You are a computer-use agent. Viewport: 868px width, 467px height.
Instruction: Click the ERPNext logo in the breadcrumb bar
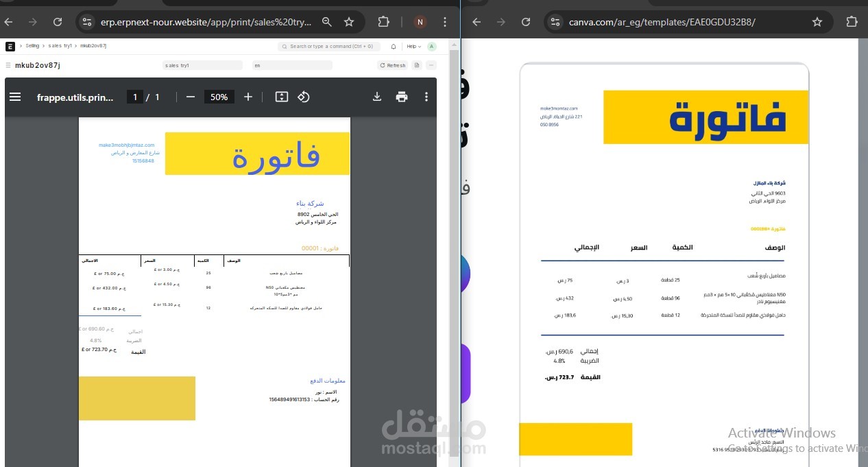point(9,46)
